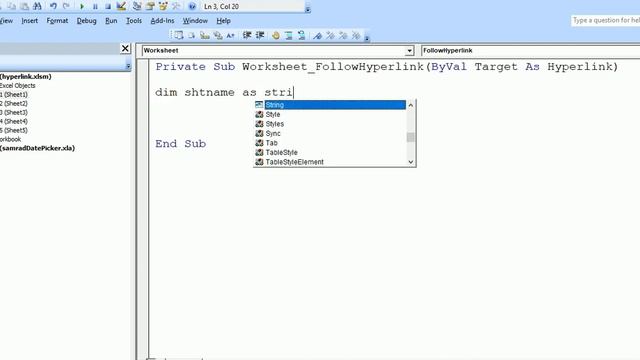This screenshot has height=360, width=640.
Task: Click the Uncomment Block icon
Action: click(x=302, y=36)
